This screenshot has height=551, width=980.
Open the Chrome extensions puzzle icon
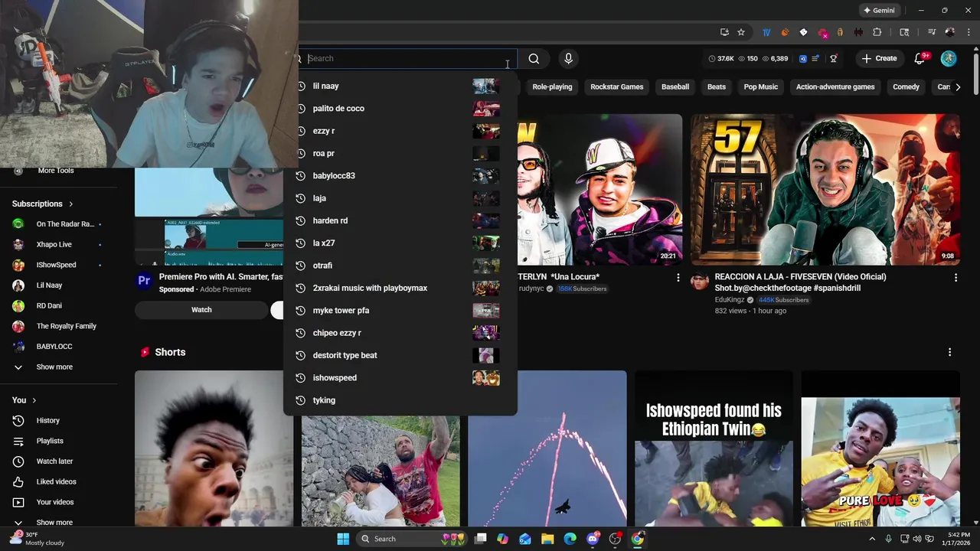pos(877,32)
